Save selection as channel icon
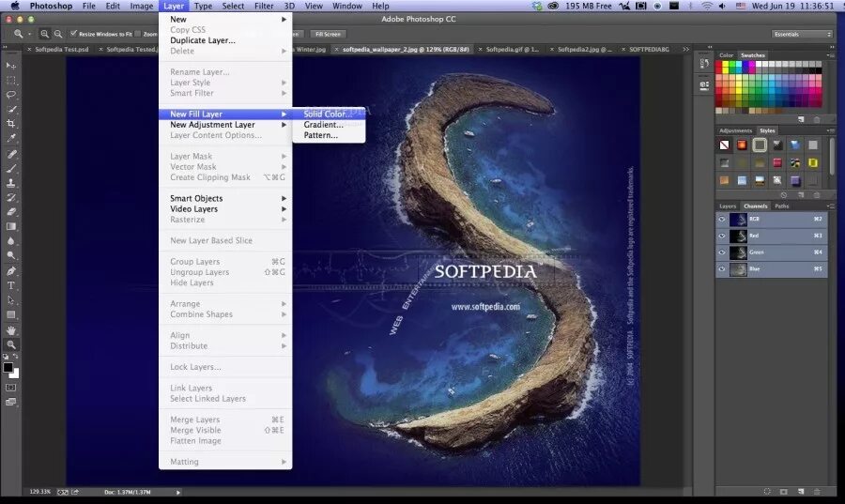The width and height of the screenshot is (845, 504). click(784, 492)
